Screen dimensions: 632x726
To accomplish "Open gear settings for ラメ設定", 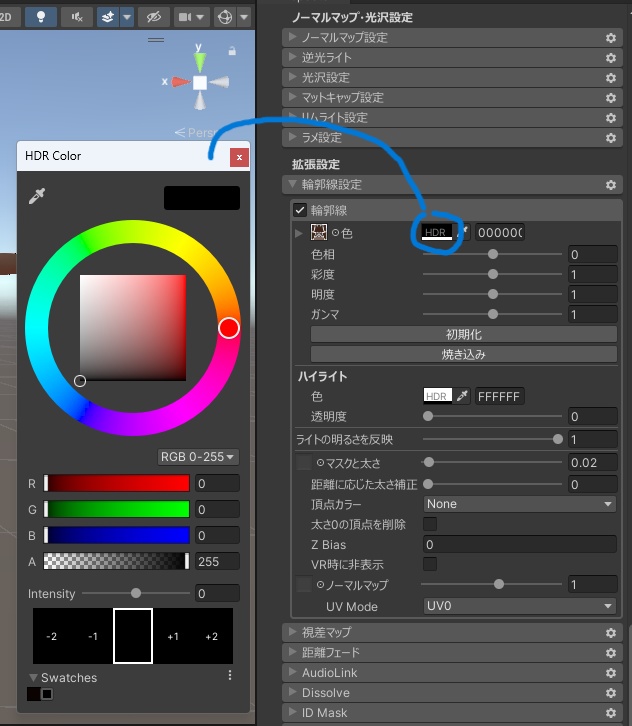I will coord(611,138).
